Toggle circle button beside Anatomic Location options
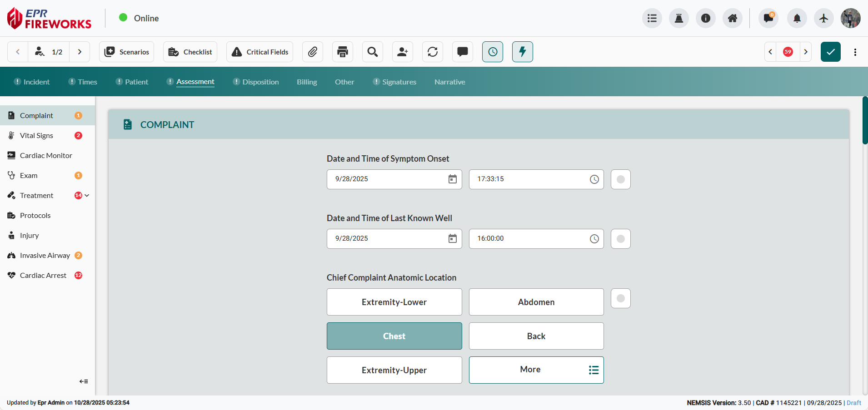Viewport: 868px width, 410px height. [620, 298]
